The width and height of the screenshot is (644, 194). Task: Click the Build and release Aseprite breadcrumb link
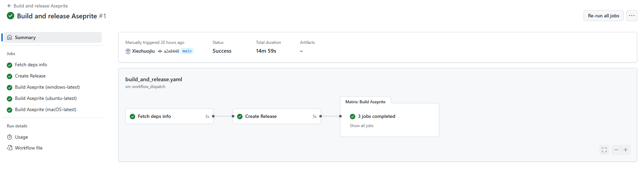41,6
